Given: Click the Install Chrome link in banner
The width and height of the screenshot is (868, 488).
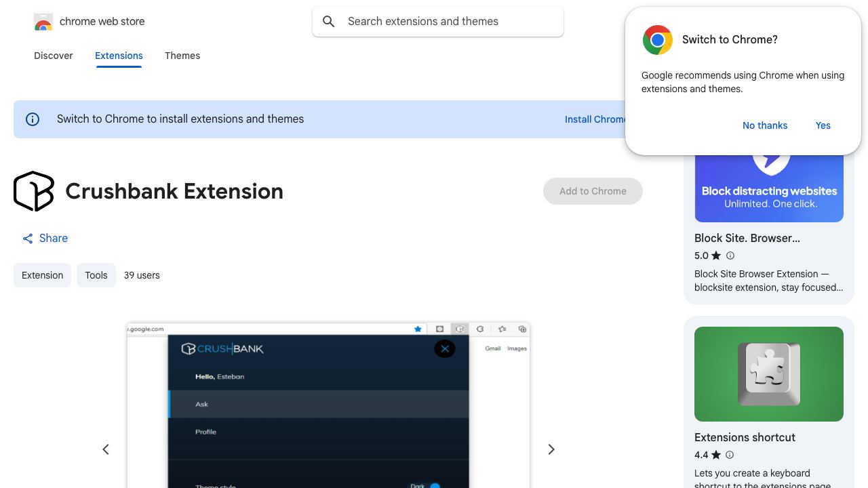Looking at the screenshot, I should coord(595,119).
